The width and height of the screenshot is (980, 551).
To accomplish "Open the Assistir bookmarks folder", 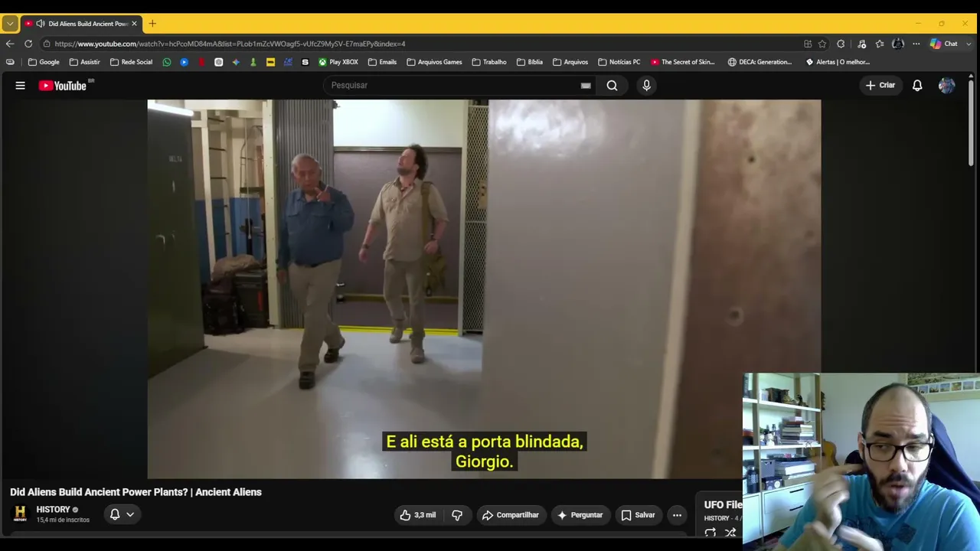I will click(x=84, y=62).
